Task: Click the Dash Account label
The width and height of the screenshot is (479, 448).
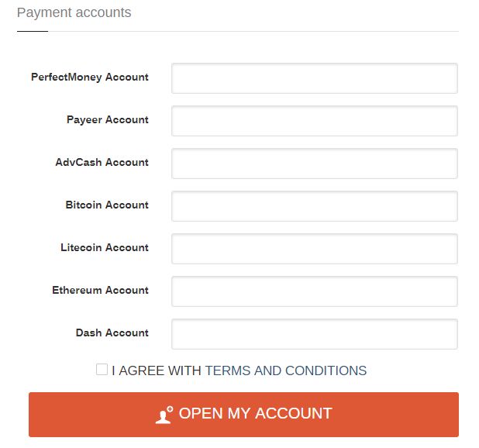Action: [112, 333]
